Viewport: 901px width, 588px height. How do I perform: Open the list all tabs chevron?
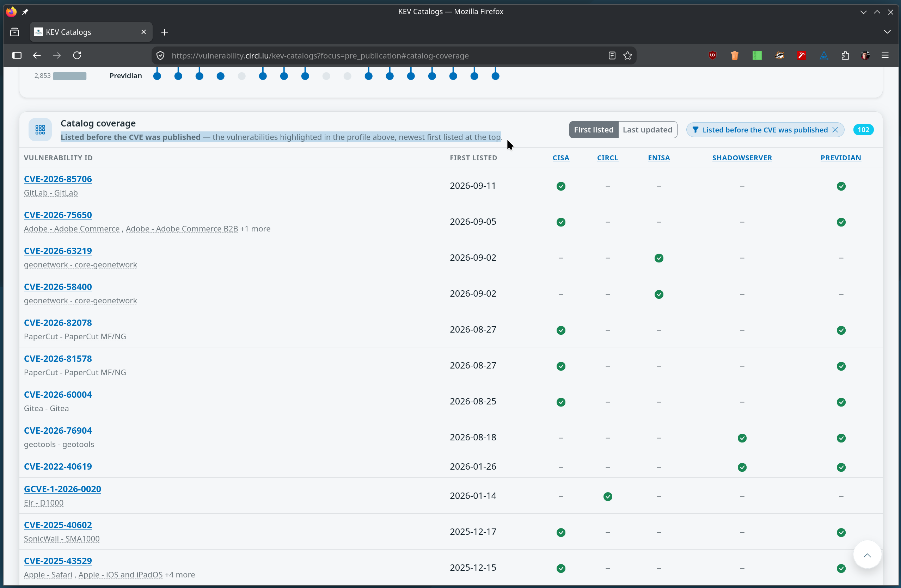point(887,32)
